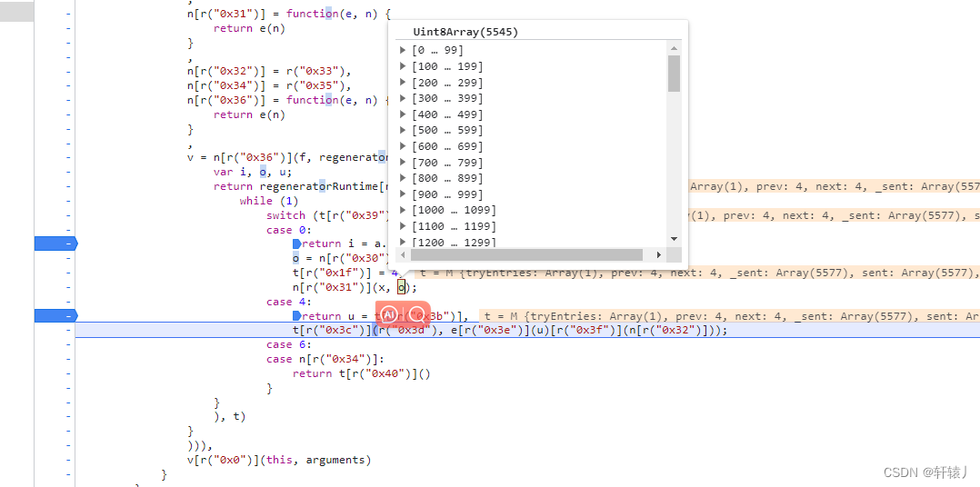Click the magnifier icon in the red overlay

click(416, 314)
